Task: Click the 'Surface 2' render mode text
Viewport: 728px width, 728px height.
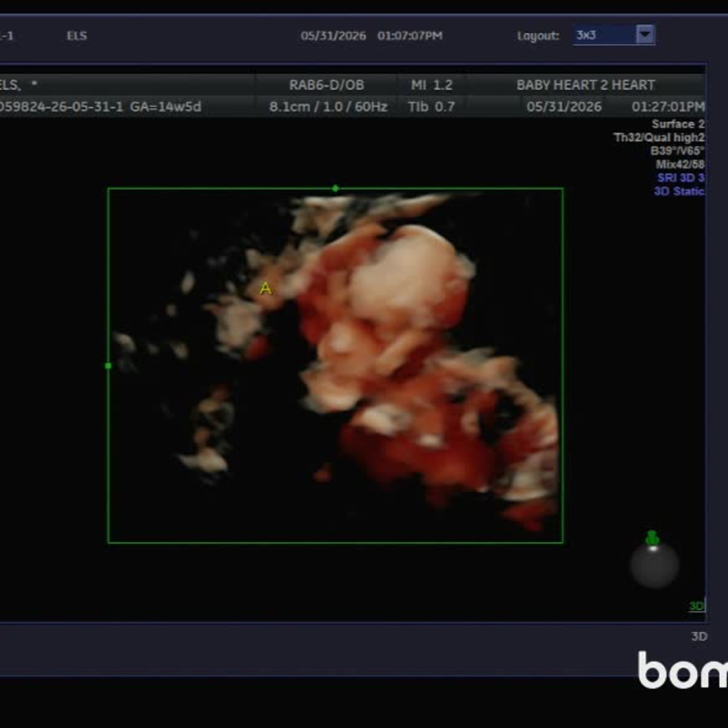Action: point(678,124)
